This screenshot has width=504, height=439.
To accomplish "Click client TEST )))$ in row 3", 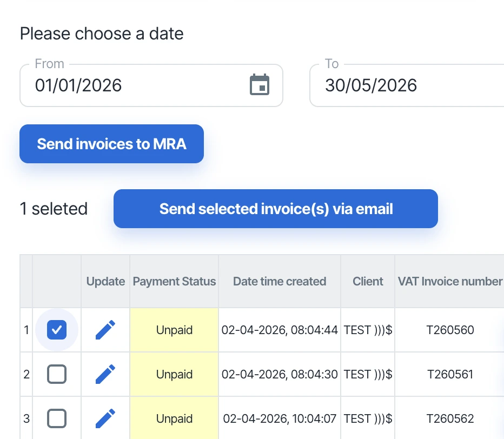I will (368, 418).
